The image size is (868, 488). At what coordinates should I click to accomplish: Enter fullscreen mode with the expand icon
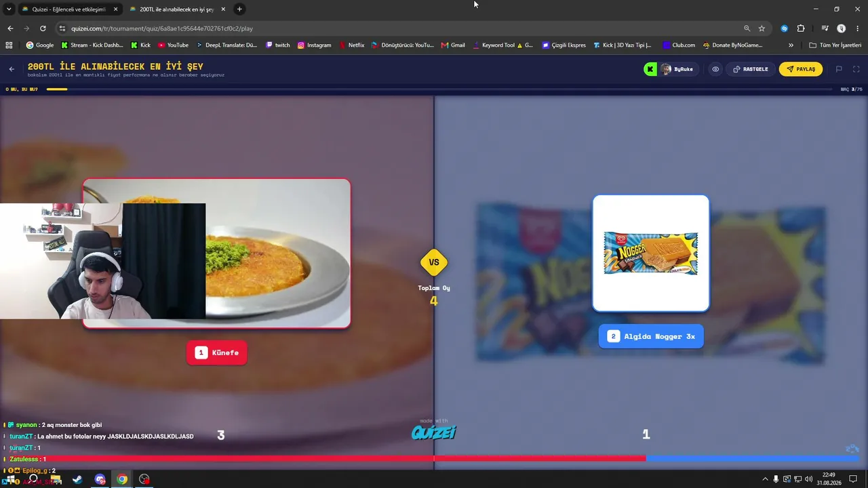(x=856, y=69)
